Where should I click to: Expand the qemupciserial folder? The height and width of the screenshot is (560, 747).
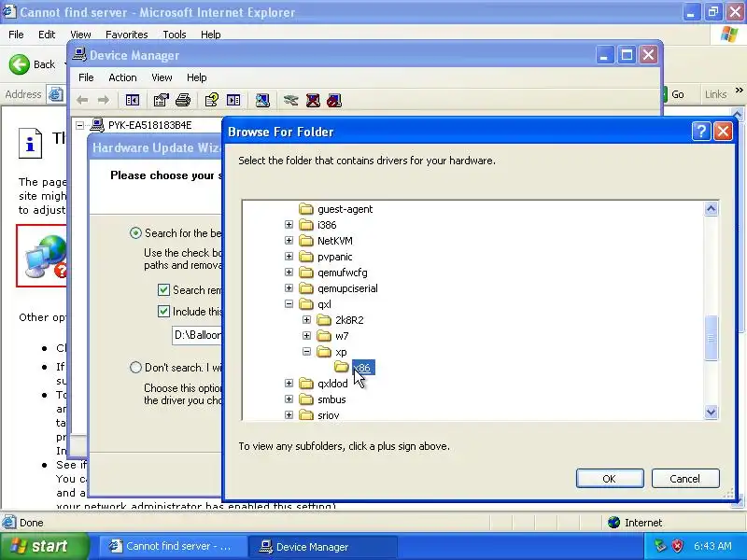point(289,288)
